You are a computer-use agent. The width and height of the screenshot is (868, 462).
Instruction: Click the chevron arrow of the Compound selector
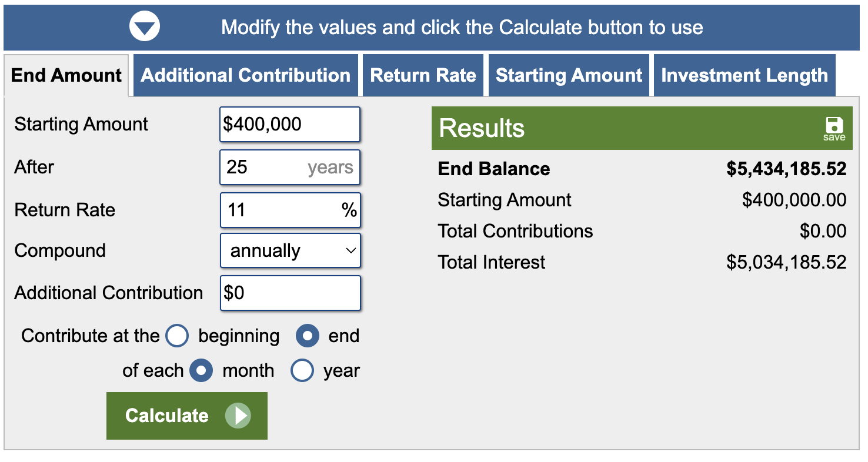click(x=350, y=251)
